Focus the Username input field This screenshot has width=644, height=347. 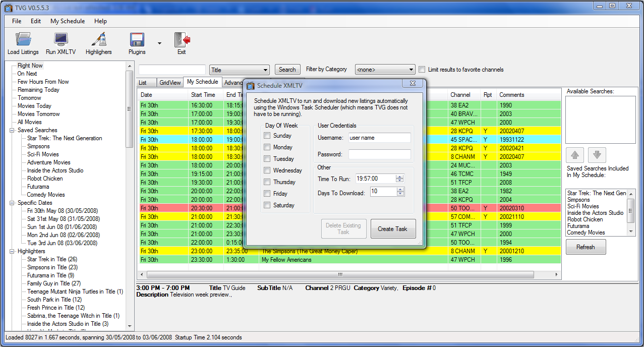tap(379, 138)
